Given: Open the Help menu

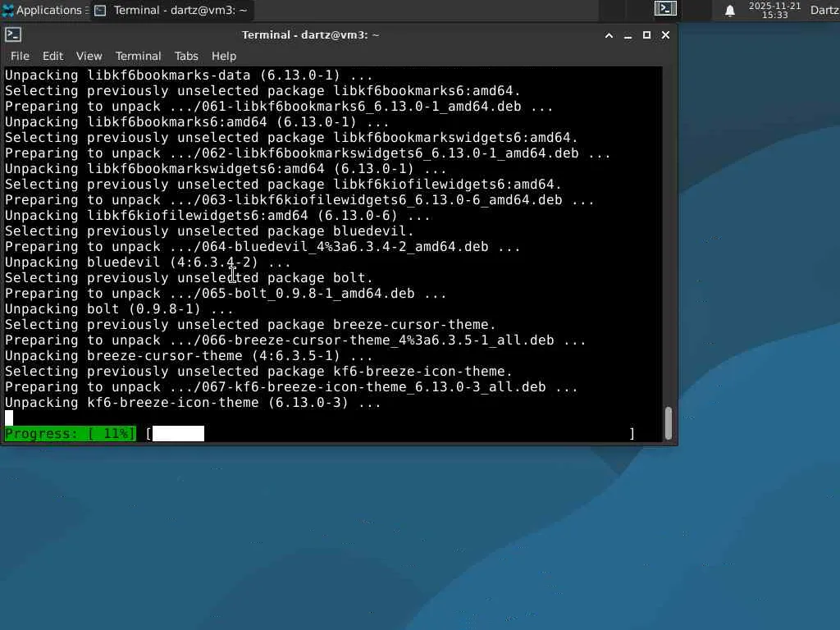Looking at the screenshot, I should click(x=224, y=56).
